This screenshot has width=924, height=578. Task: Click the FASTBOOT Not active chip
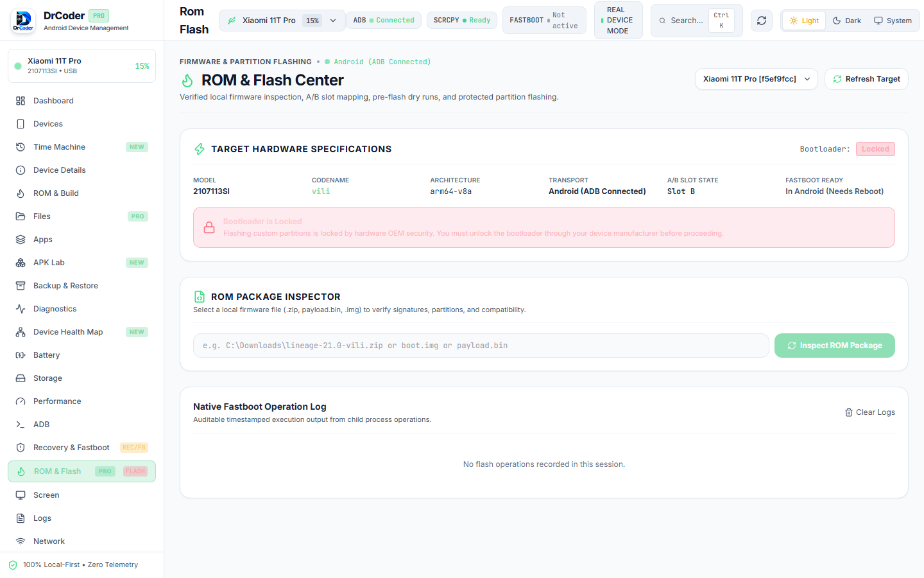tap(544, 21)
